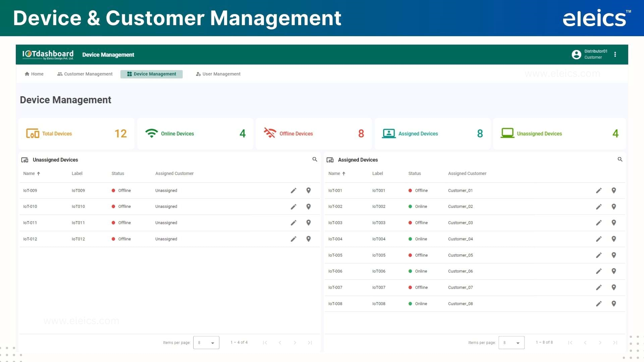Image resolution: width=644 pixels, height=362 pixels.
Task: Click Status header in Assigned Devices
Action: click(415, 174)
